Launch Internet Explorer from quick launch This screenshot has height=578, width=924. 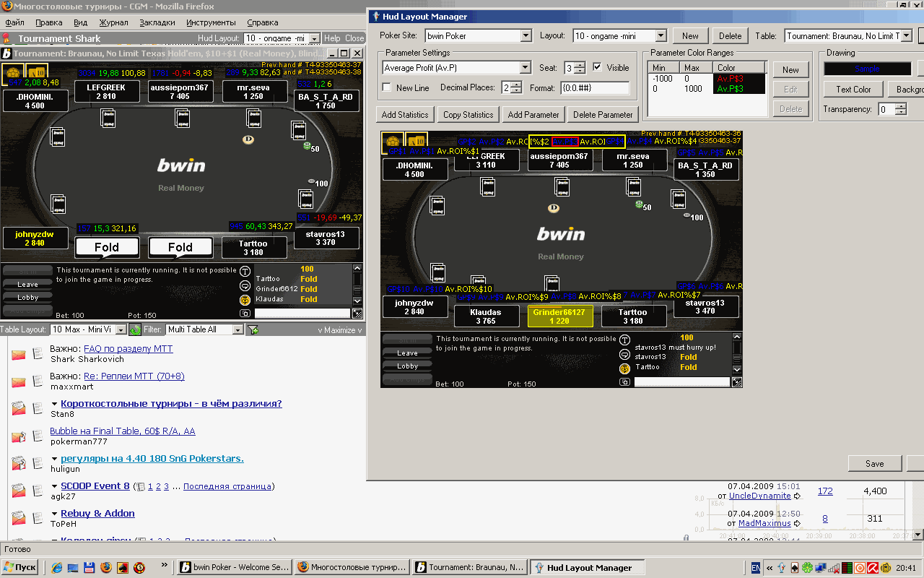(x=56, y=568)
